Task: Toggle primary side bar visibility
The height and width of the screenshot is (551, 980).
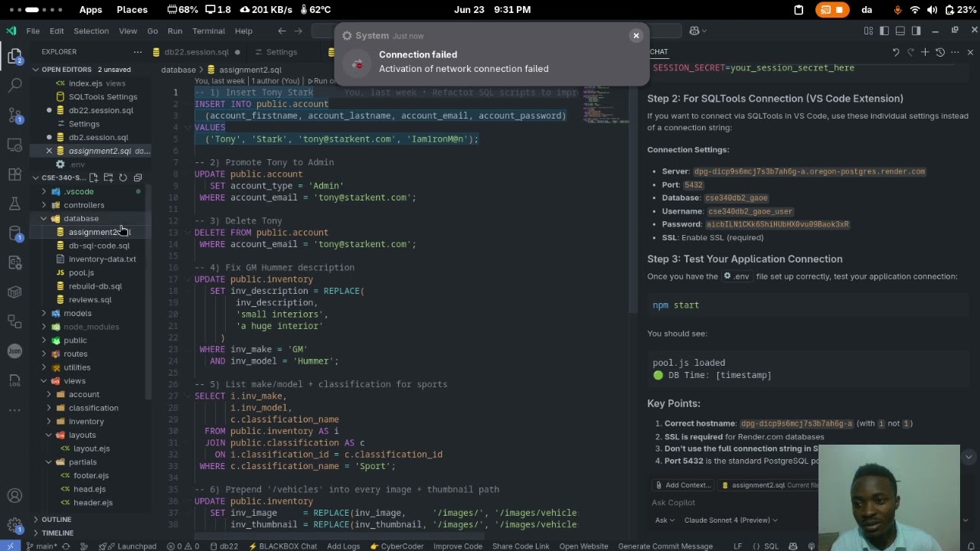Action: coord(884,31)
